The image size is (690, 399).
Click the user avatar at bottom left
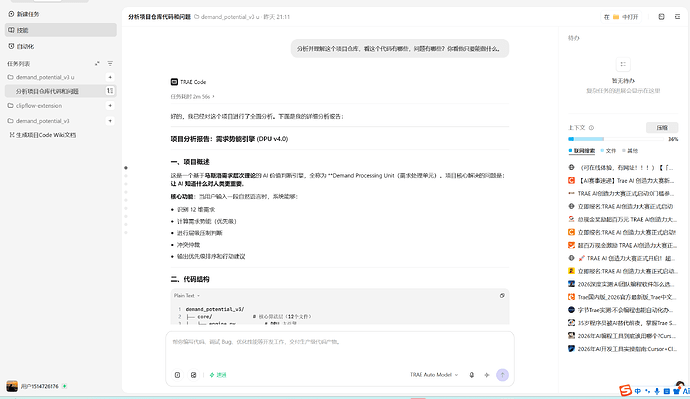pyautogui.click(x=12, y=386)
